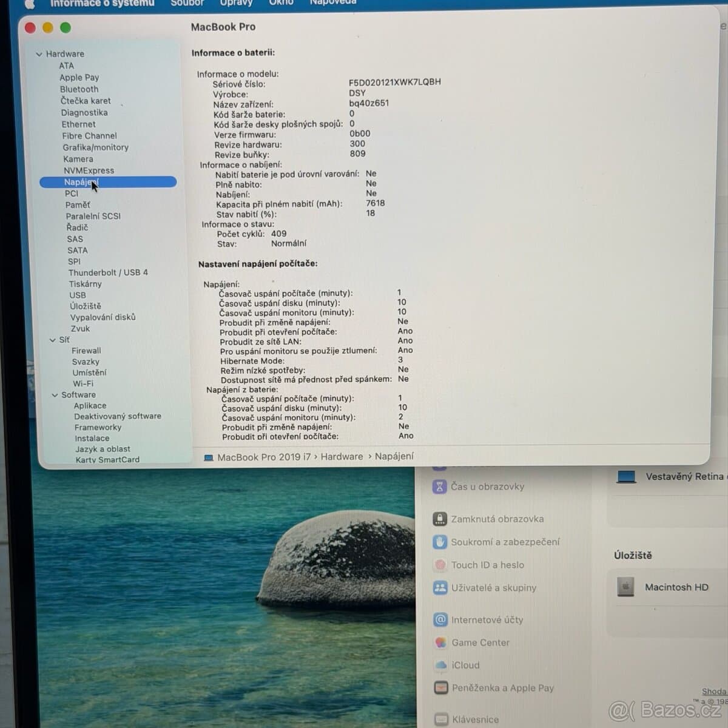
Task: Select Vypalování disků in the sidebar
Action: pos(103,317)
